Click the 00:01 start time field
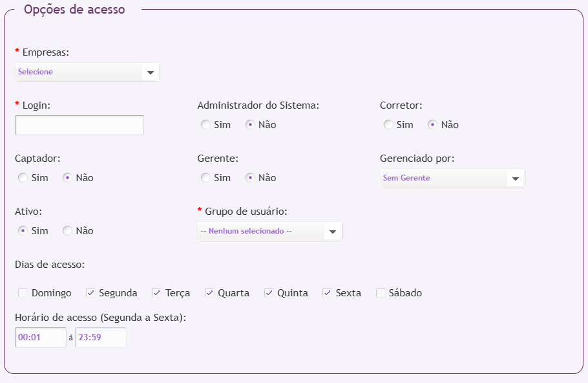Image resolution: width=588 pixels, height=383 pixels. (40, 337)
